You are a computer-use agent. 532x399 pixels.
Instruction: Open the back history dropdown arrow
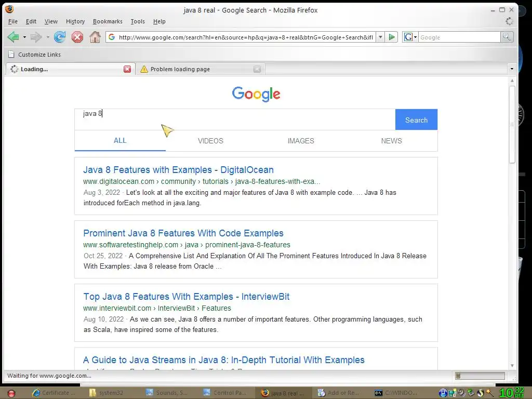[x=24, y=37]
